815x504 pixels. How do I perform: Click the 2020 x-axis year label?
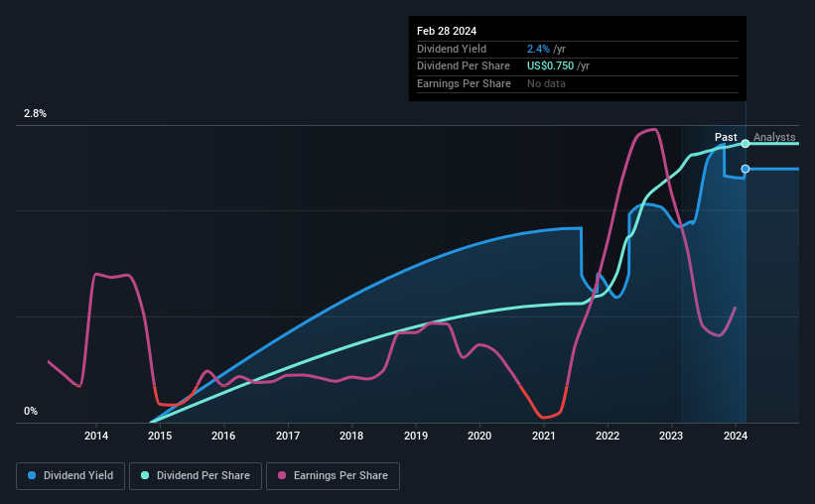pyautogui.click(x=479, y=436)
